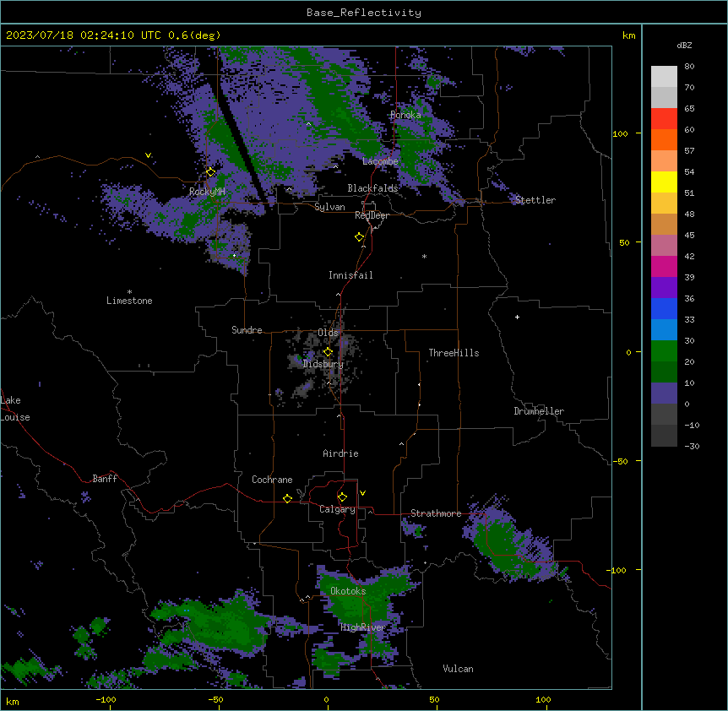Click the yellow station marker south of RedDeer

360,237
